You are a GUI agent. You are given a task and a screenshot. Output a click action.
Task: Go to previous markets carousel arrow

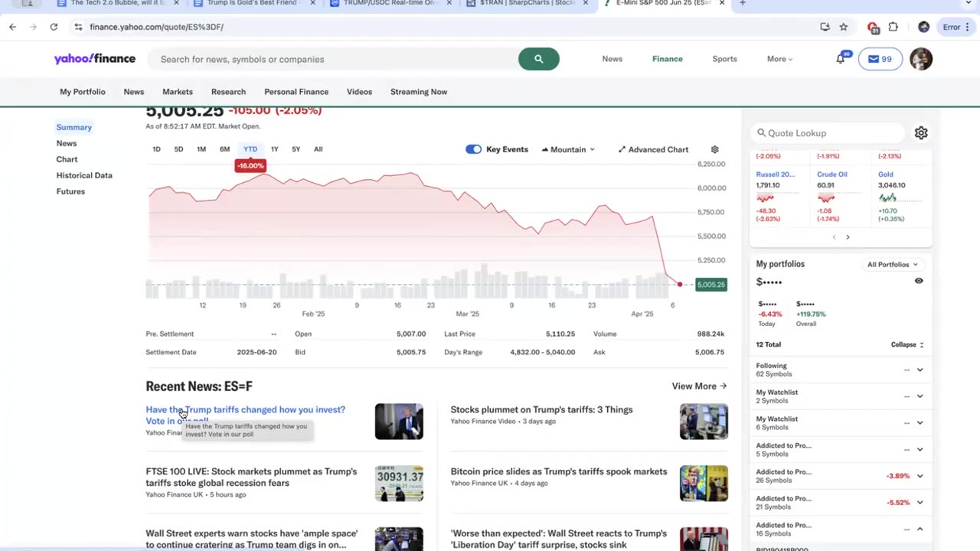[x=835, y=237]
